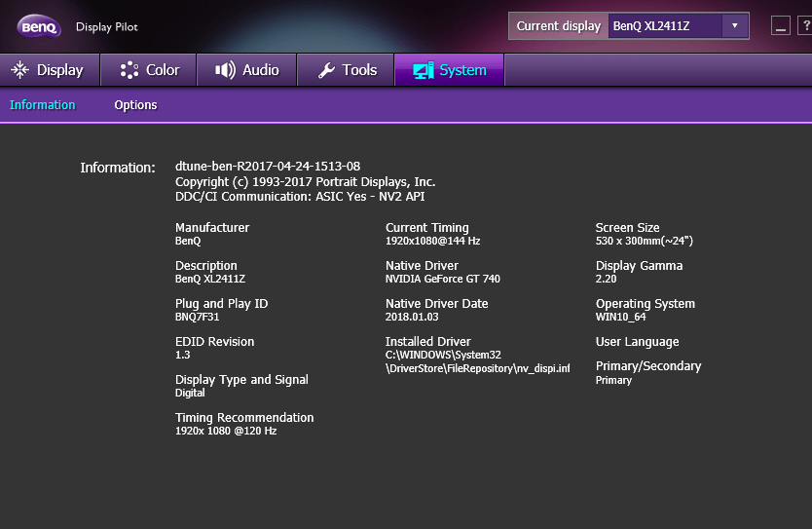812x529 pixels.
Task: Go to the Audio tab
Action: [x=246, y=70]
